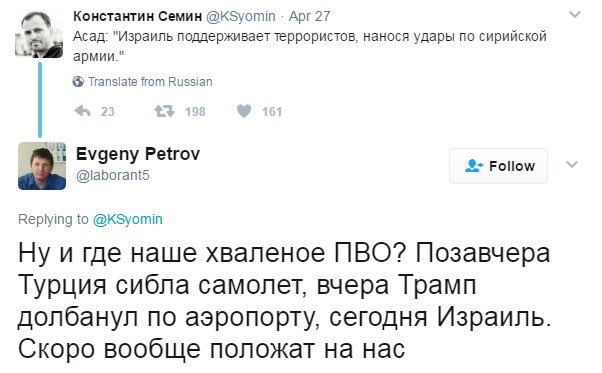Screen dimensions: 602x373
Task: Follow Evgeny Petrov
Action: click(498, 166)
